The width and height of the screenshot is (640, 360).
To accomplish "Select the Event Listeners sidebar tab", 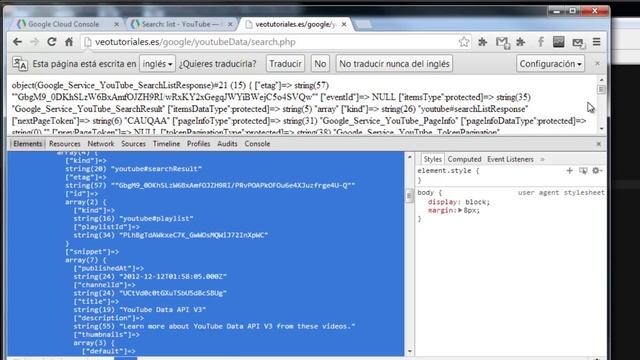I will 510,159.
